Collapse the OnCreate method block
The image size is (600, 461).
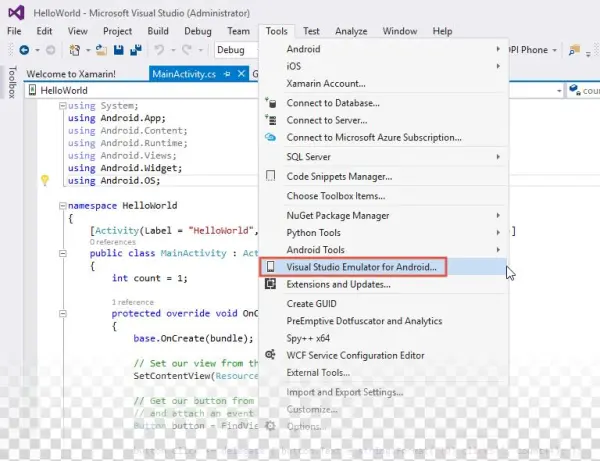[x=62, y=314]
